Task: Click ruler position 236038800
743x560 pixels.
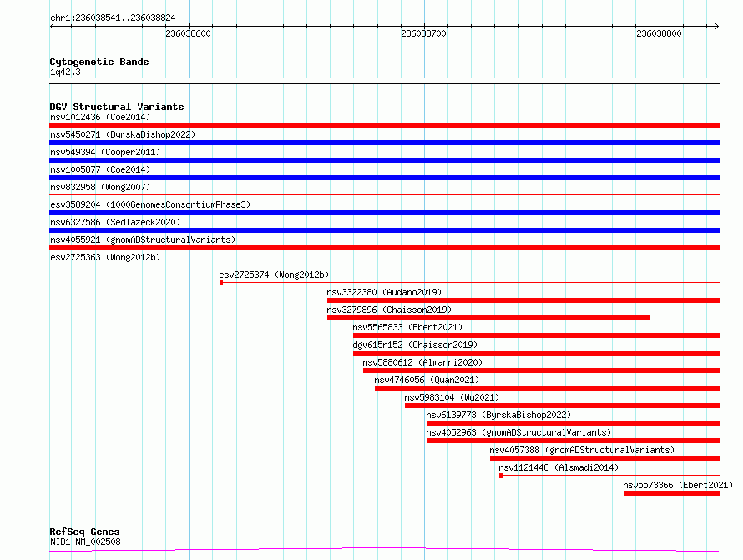Action: point(660,33)
